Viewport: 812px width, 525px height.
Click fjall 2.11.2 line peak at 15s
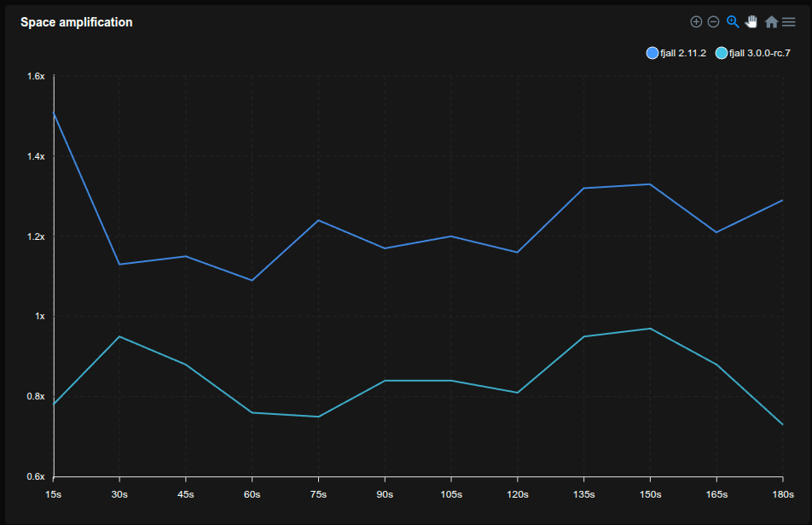coord(54,113)
